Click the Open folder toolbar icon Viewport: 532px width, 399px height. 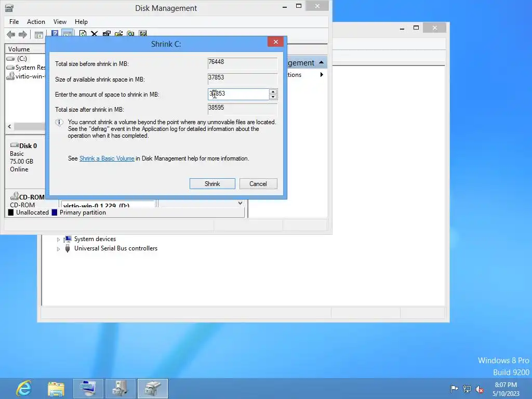coord(118,34)
